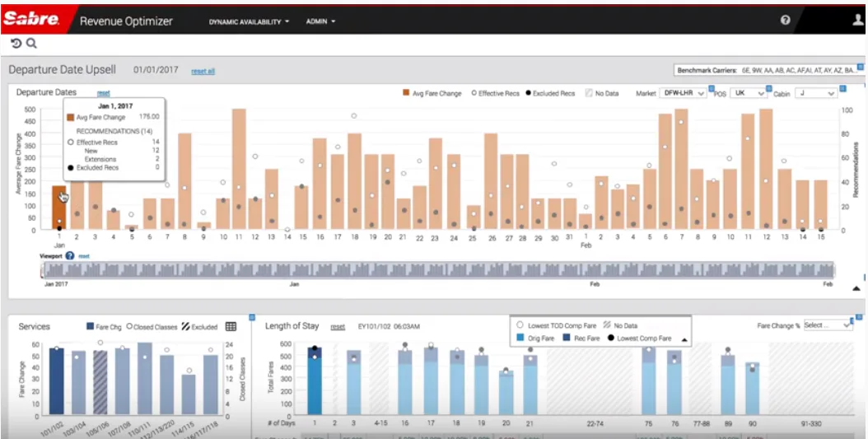This screenshot has height=439, width=868.
Task: Open the Admin menu
Action: (x=320, y=21)
